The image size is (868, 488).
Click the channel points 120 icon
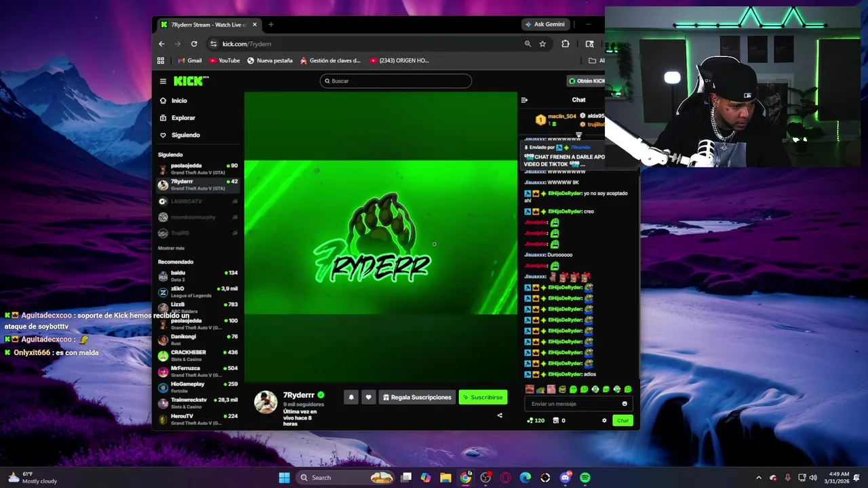click(x=536, y=420)
